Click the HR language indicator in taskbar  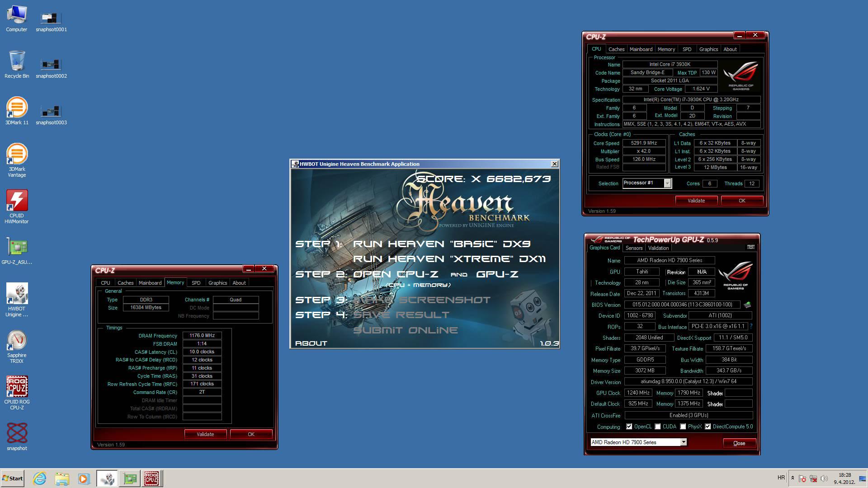click(x=781, y=478)
